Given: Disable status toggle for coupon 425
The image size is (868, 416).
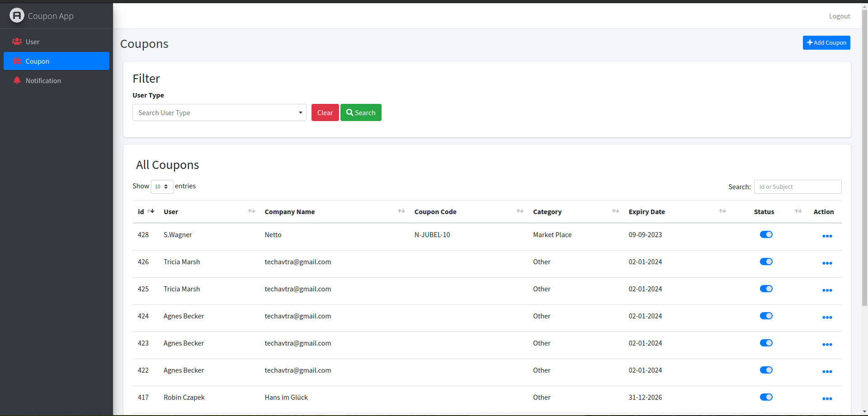Looking at the screenshot, I should (x=766, y=289).
